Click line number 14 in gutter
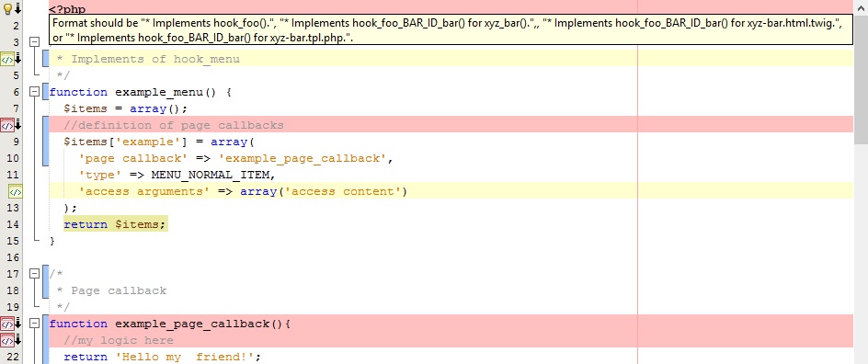Image resolution: width=868 pixels, height=364 pixels. (13, 224)
